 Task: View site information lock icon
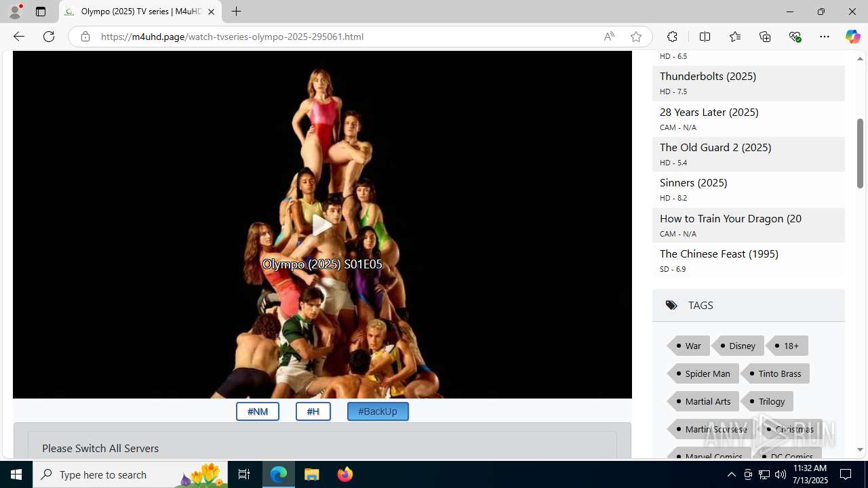tap(85, 37)
